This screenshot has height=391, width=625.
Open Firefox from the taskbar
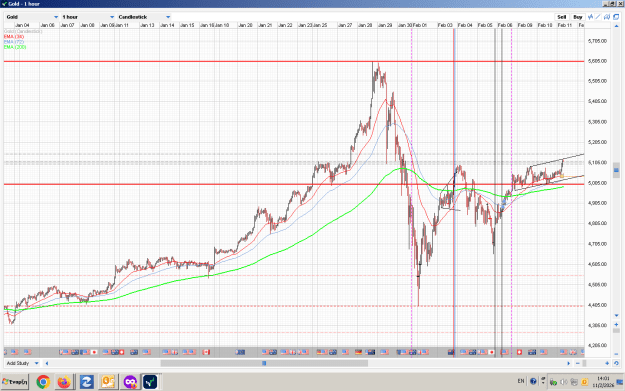coord(64,382)
